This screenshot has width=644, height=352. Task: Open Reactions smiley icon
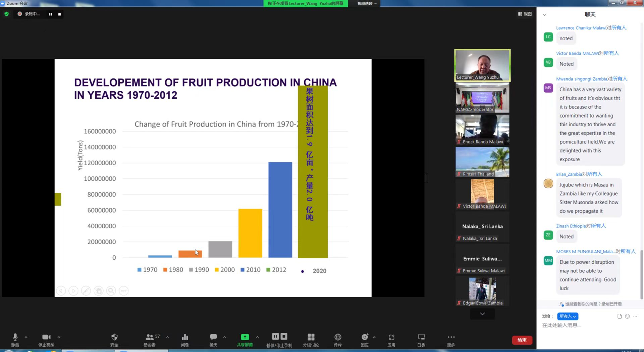[365, 340]
